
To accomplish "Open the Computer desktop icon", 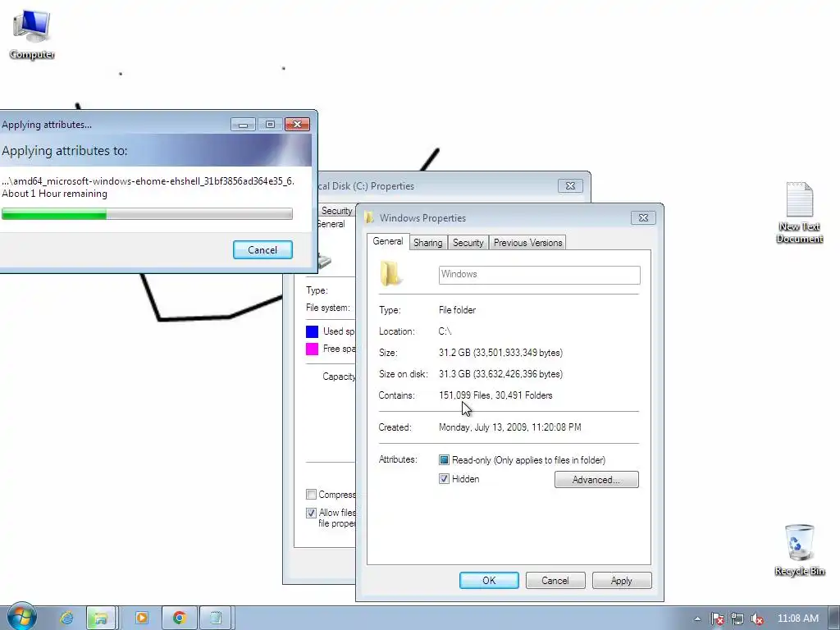I will pos(32,34).
